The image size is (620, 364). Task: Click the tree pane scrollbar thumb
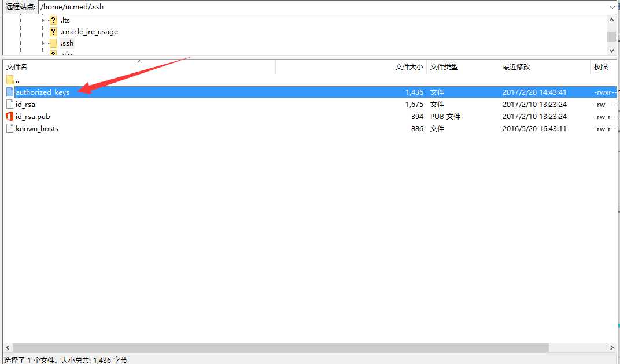(612, 36)
